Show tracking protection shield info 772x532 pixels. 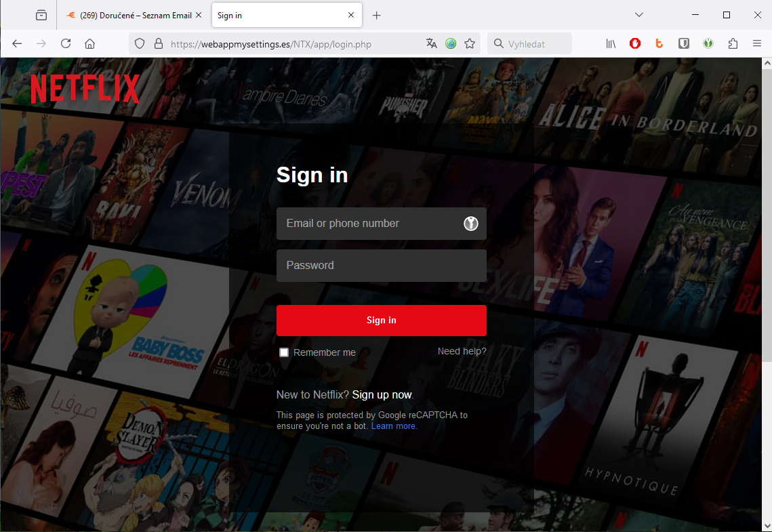click(x=140, y=44)
